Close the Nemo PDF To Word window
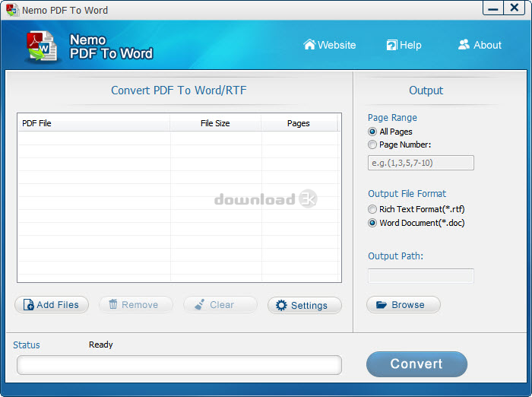This screenshot has height=397, width=532. click(x=515, y=8)
